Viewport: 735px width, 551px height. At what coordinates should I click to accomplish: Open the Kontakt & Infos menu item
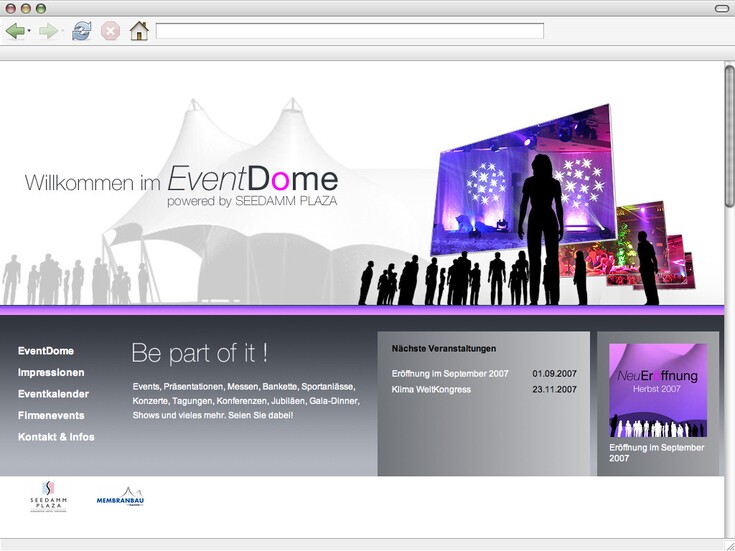pyautogui.click(x=56, y=437)
